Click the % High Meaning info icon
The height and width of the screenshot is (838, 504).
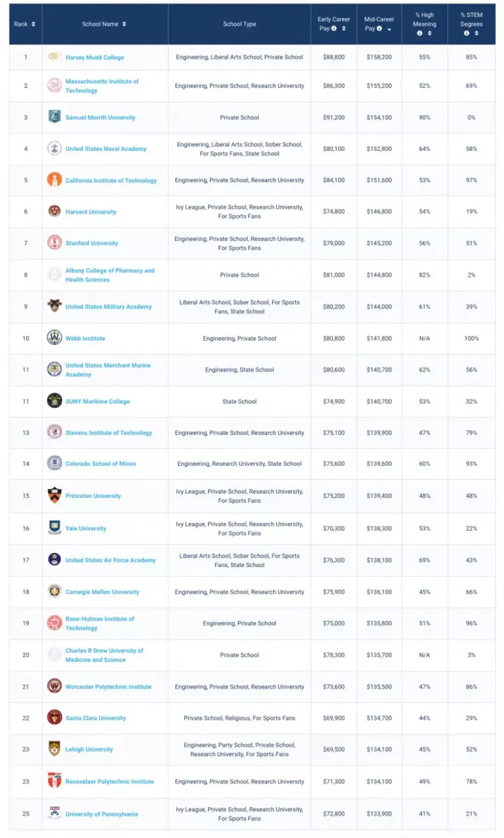point(420,33)
